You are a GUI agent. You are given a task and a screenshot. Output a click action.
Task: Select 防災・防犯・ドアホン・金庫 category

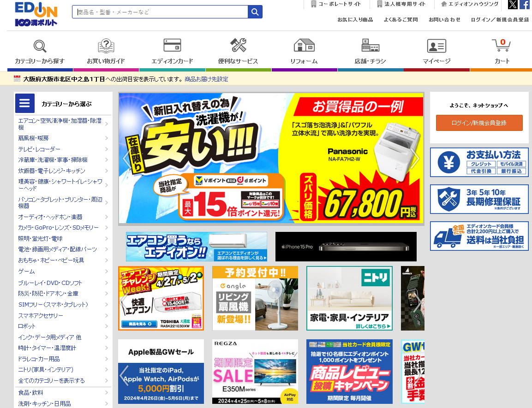pos(63,294)
